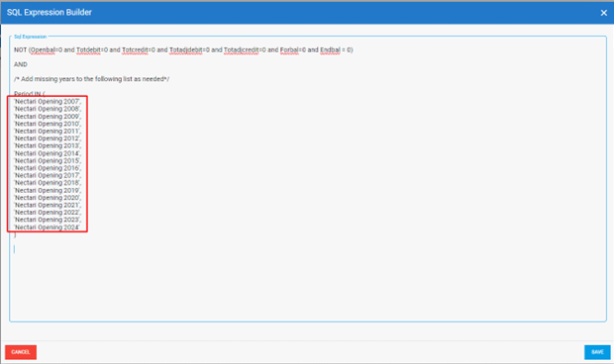Click the word 'Openbal' in the expression
This screenshot has width=614, height=364.
point(43,50)
